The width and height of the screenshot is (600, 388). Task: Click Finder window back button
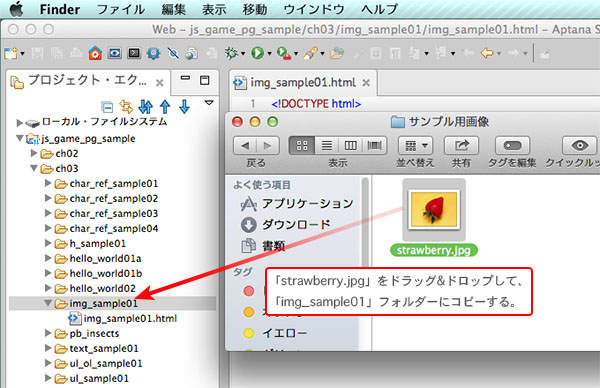245,146
